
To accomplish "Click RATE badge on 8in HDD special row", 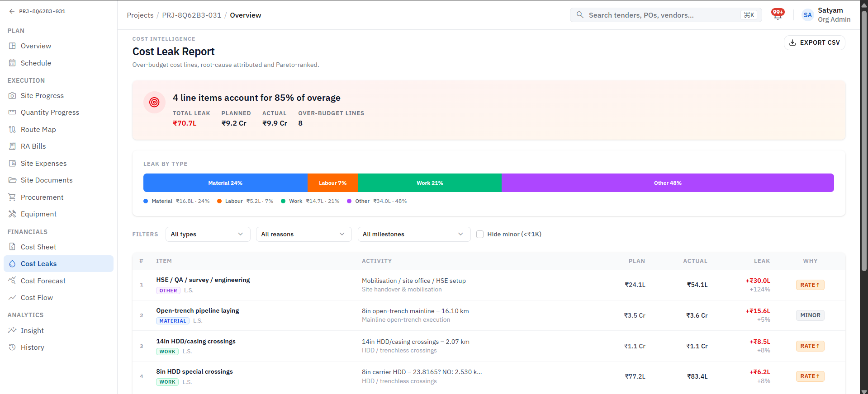I will (x=810, y=376).
